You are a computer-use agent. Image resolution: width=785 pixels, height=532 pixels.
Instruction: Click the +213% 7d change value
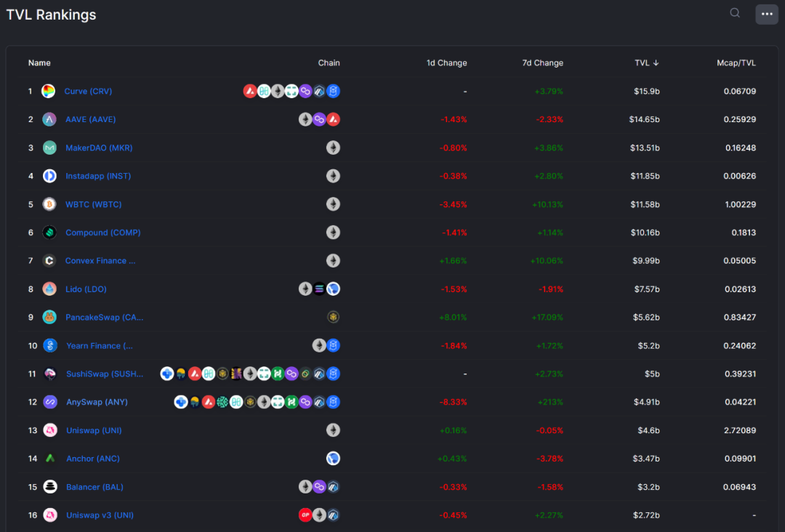click(550, 402)
